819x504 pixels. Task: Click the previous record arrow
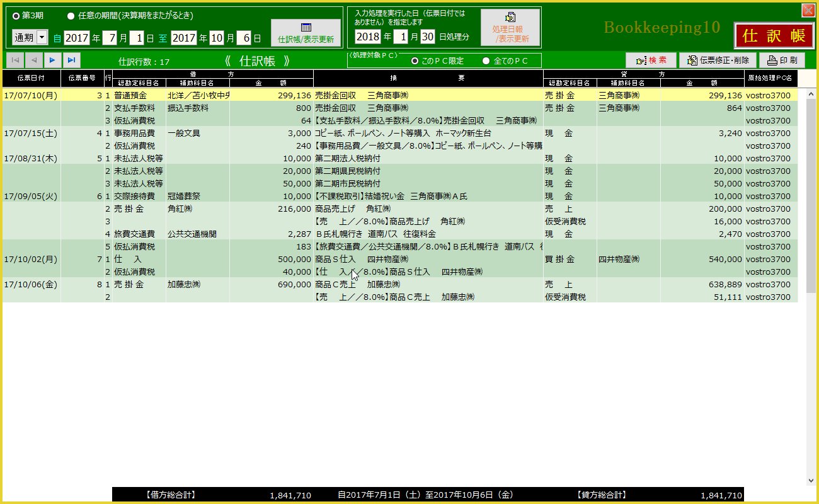[34, 60]
